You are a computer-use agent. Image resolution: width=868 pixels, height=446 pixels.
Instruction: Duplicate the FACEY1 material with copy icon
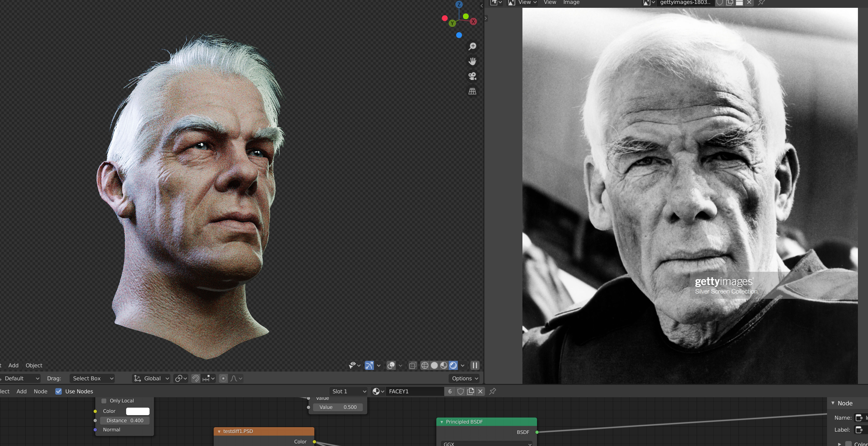tap(471, 391)
